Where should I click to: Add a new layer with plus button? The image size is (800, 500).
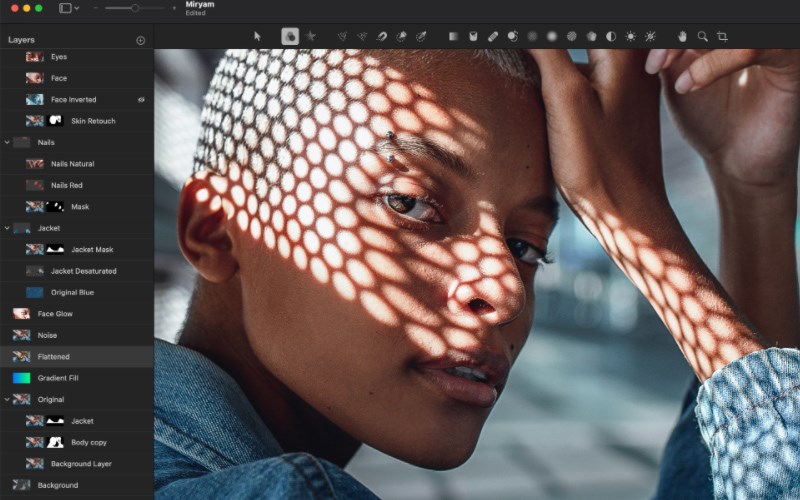point(141,40)
